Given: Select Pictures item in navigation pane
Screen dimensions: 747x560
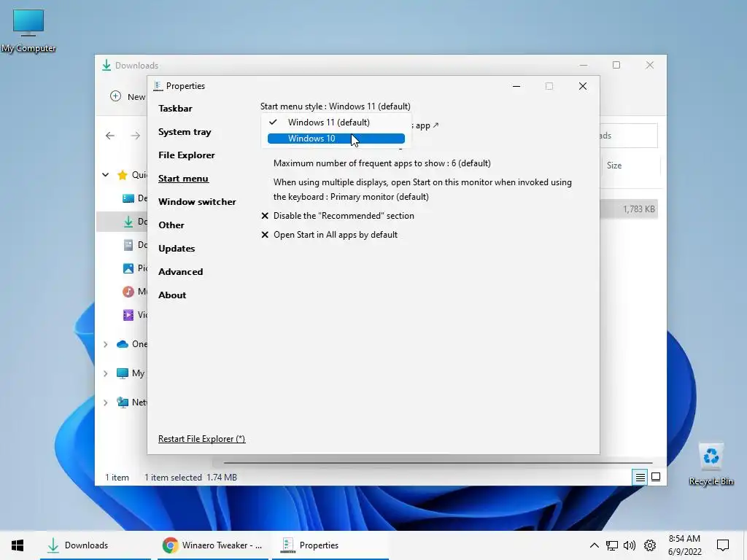Looking at the screenshot, I should [134, 268].
